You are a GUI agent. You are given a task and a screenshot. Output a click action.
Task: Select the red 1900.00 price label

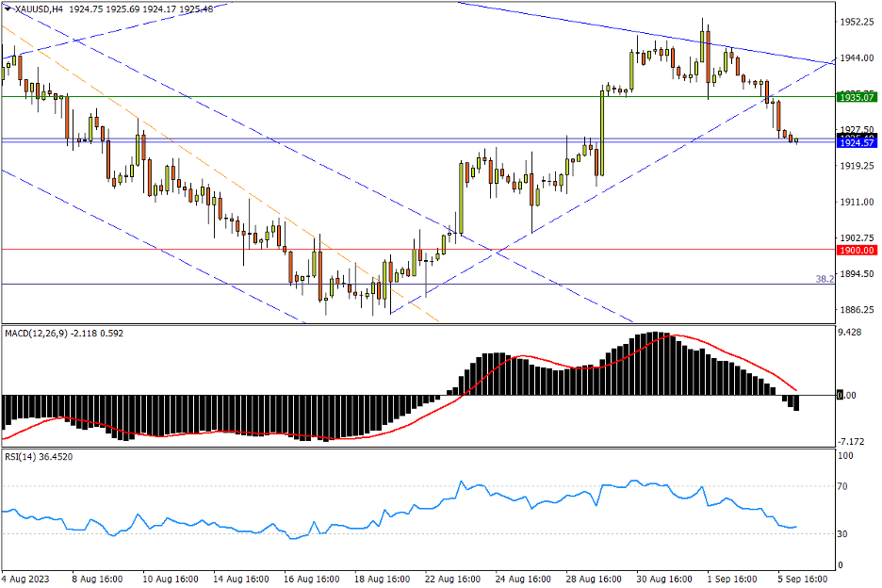[857, 250]
